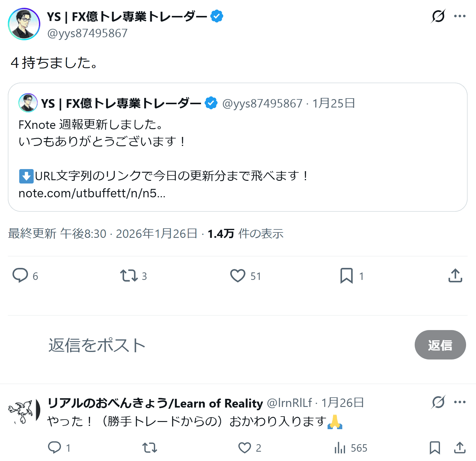The width and height of the screenshot is (476, 461).
Task: Open the @yys87495867 handle under main author
Action: coord(87,33)
